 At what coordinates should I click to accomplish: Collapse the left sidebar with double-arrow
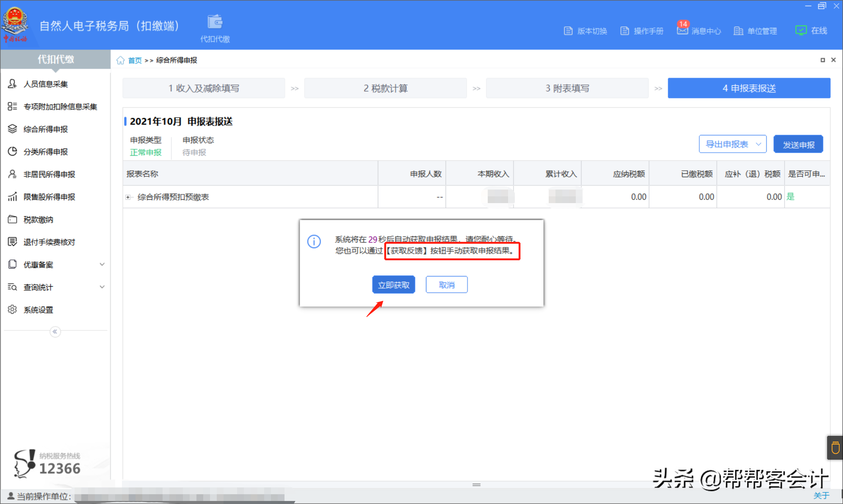point(55,331)
